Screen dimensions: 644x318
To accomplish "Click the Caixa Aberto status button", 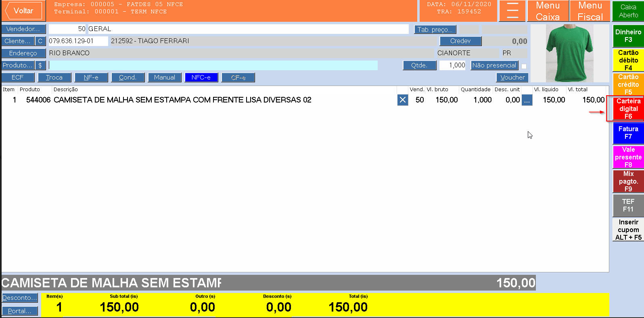I will (x=628, y=11).
